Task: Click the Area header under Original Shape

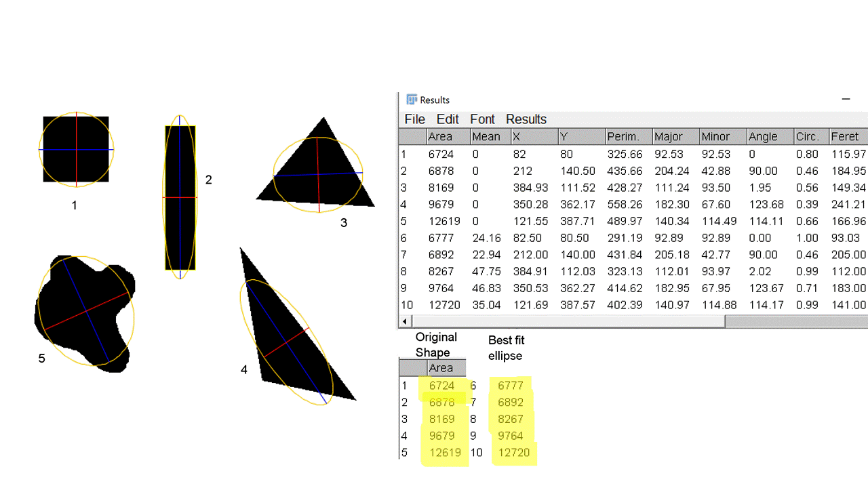Action: (x=441, y=368)
